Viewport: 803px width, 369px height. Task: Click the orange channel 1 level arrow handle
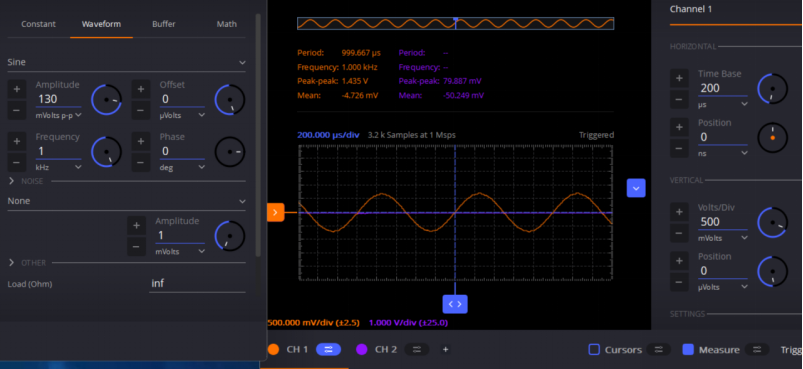[276, 212]
